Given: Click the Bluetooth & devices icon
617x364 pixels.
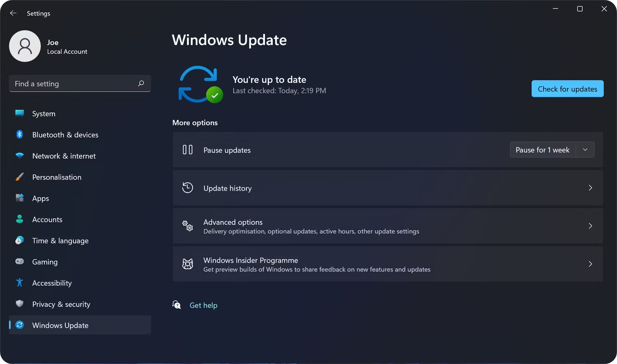Looking at the screenshot, I should point(19,134).
